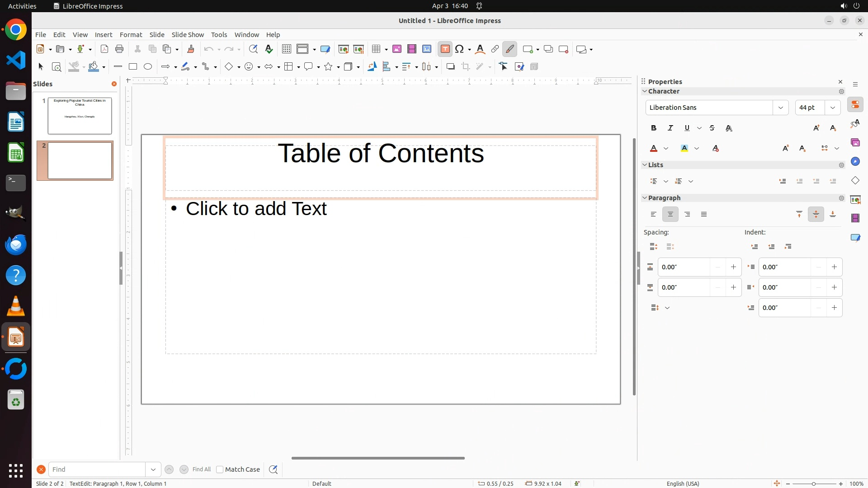Click the Insert Table icon in toolbar
This screenshot has width=868, height=488.
coord(376,49)
